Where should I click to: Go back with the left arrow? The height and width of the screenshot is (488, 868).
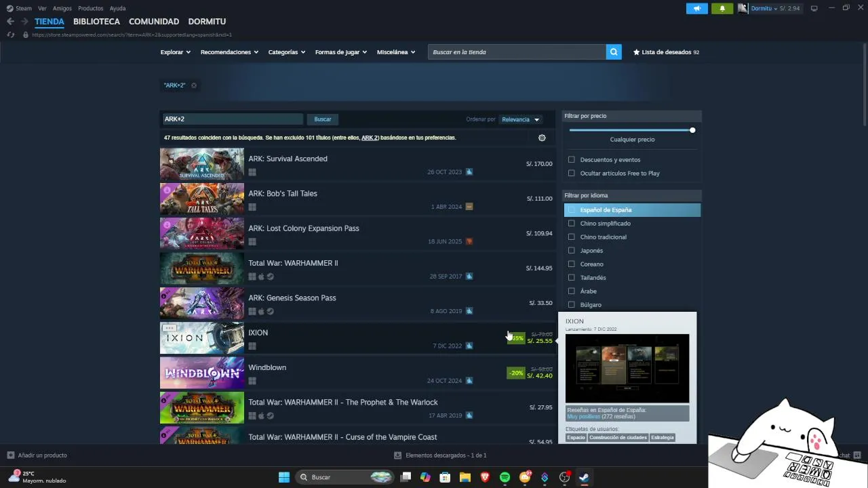(x=10, y=21)
